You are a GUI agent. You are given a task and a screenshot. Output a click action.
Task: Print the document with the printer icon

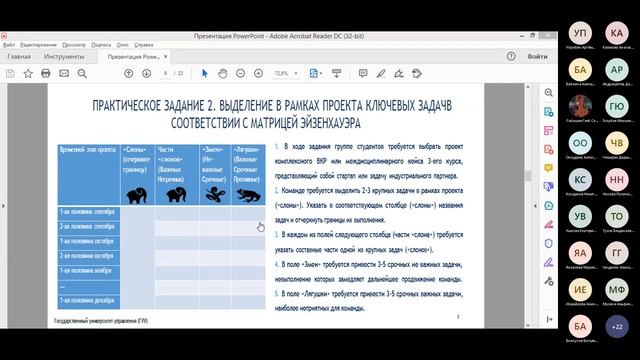[x=46, y=73]
